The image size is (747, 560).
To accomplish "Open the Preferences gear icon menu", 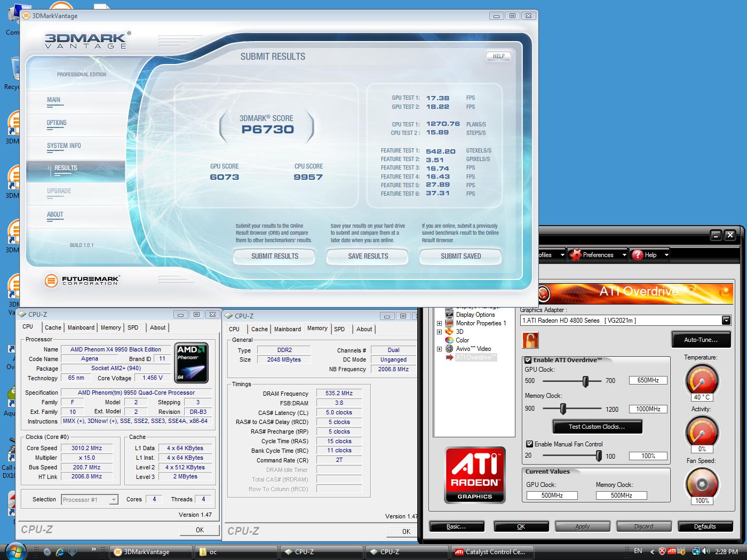I will [575, 255].
